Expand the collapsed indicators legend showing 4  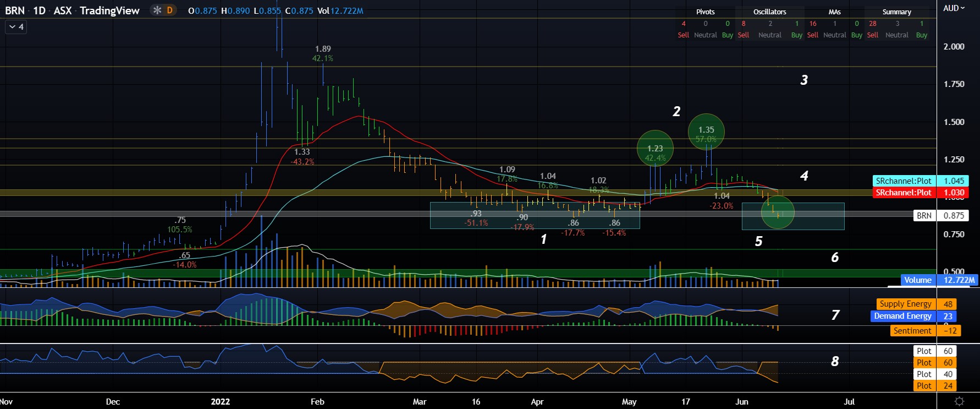point(16,26)
